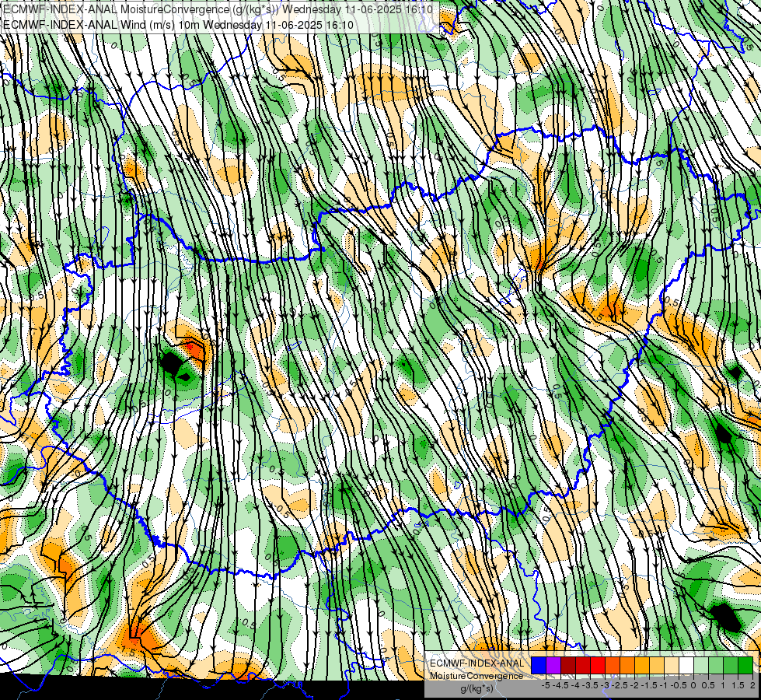Click the MoistureConvergence label in the legend
Screen dimensions: 761x700
476,676
